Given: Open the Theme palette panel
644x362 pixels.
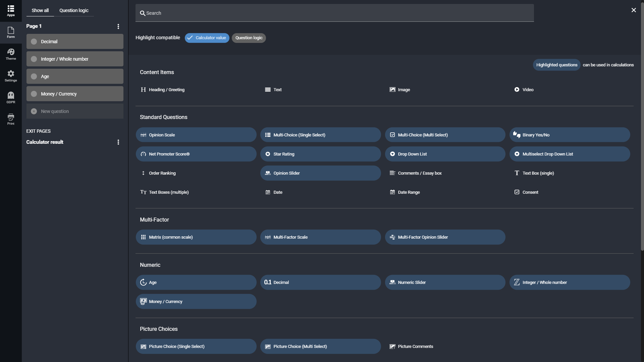Looking at the screenshot, I should (x=11, y=54).
